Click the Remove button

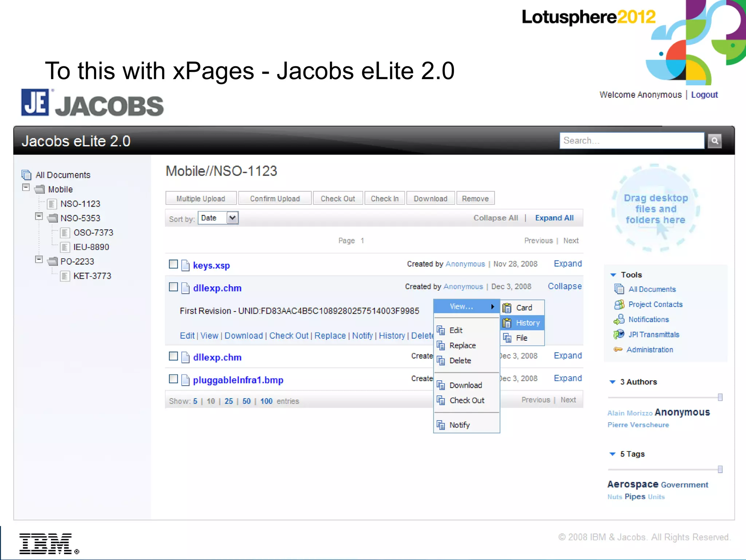point(475,199)
